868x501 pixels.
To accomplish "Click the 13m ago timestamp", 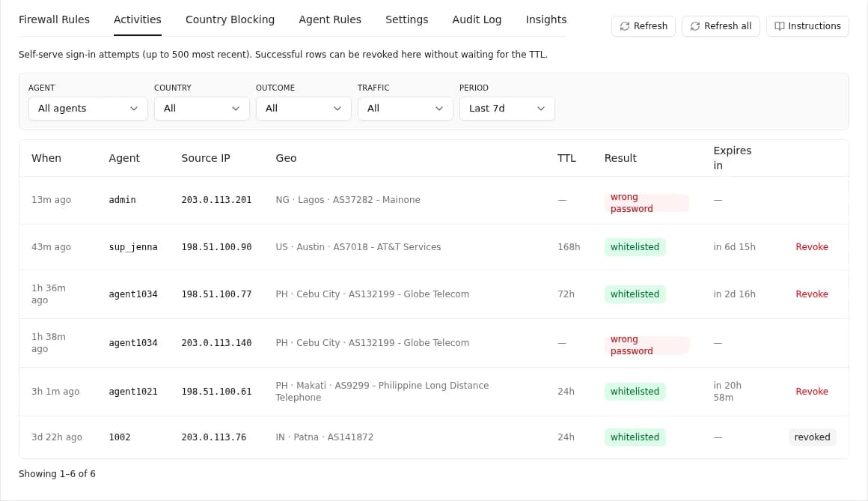I will [51, 200].
